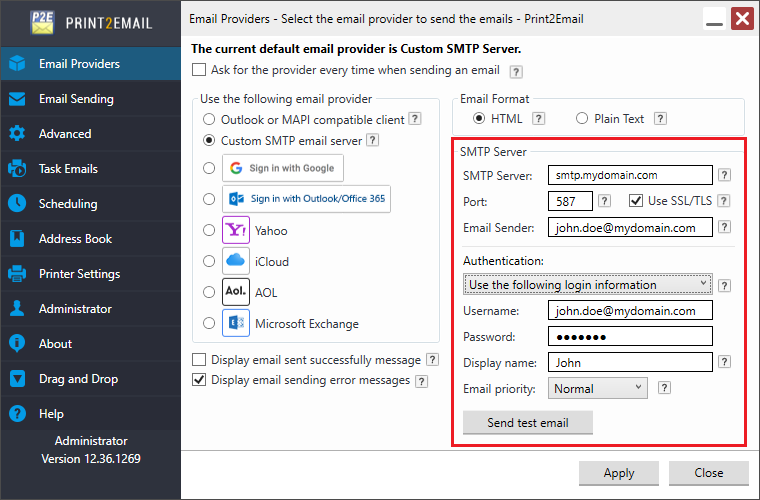Click help icon beside SMTP Server field

[725, 175]
